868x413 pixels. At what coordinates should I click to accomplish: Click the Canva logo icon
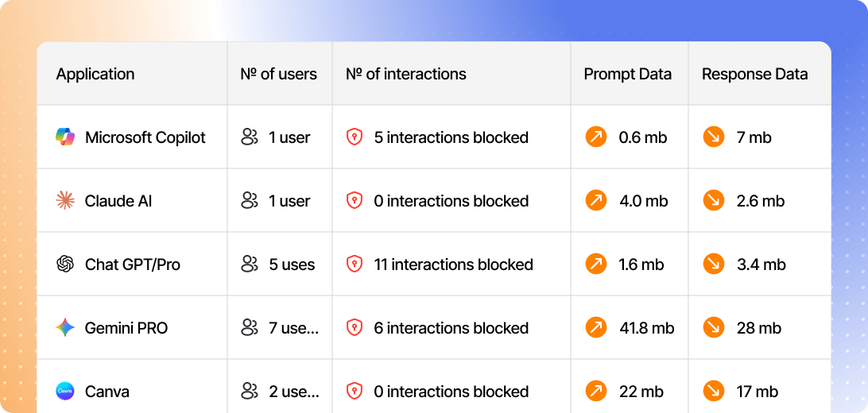65,392
